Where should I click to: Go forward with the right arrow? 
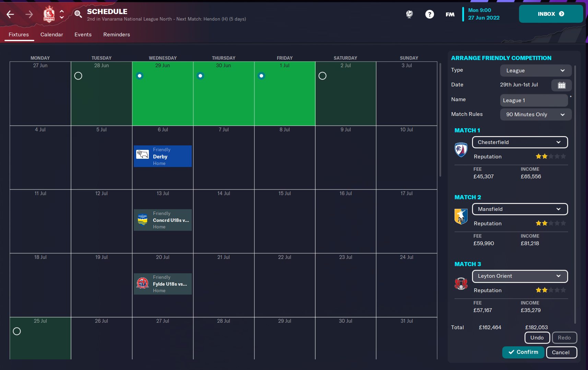click(29, 14)
